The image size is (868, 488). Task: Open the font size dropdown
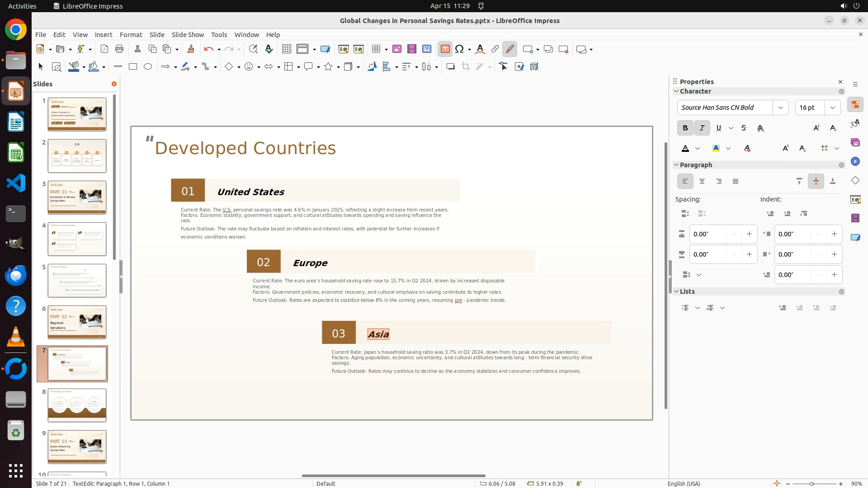click(833, 108)
